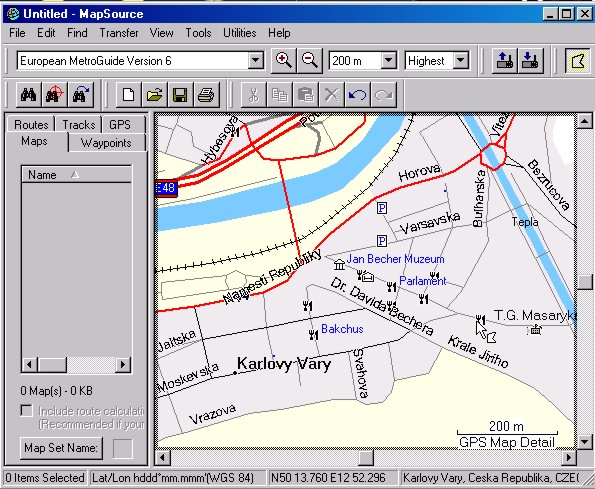
Task: Click the upper parking P icon
Action: click(x=382, y=208)
